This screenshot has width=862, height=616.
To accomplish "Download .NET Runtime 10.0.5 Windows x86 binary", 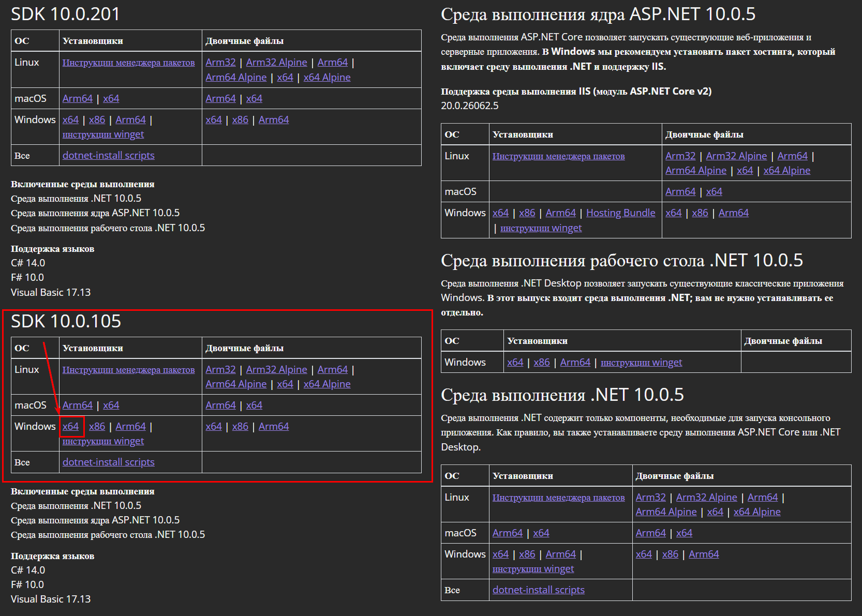I will pyautogui.click(x=670, y=554).
